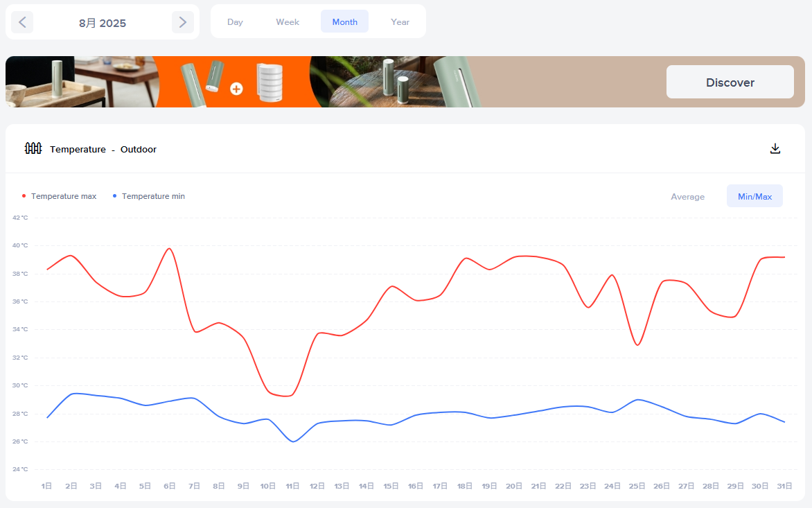Click the outdoor module fence icon
Image resolution: width=812 pixels, height=508 pixels.
point(33,149)
